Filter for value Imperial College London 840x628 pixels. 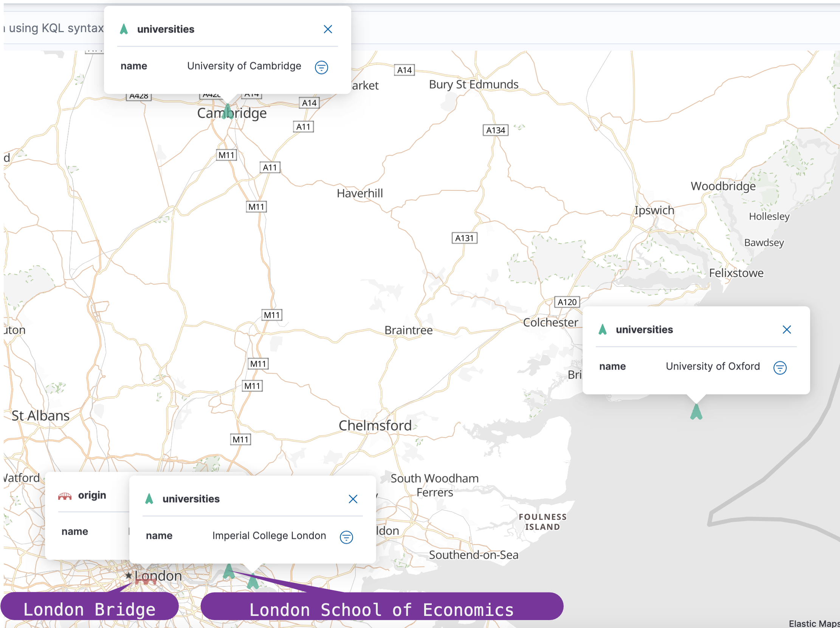click(x=346, y=537)
